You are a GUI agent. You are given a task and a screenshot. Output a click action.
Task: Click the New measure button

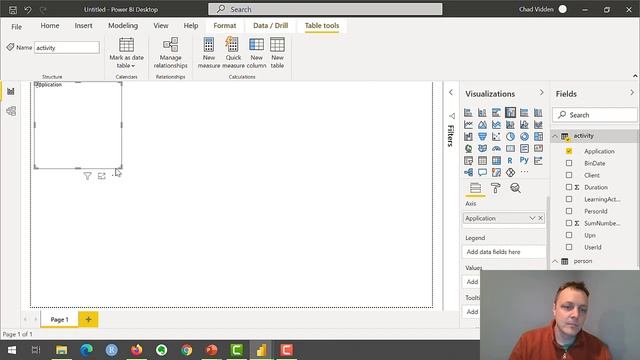[209, 53]
